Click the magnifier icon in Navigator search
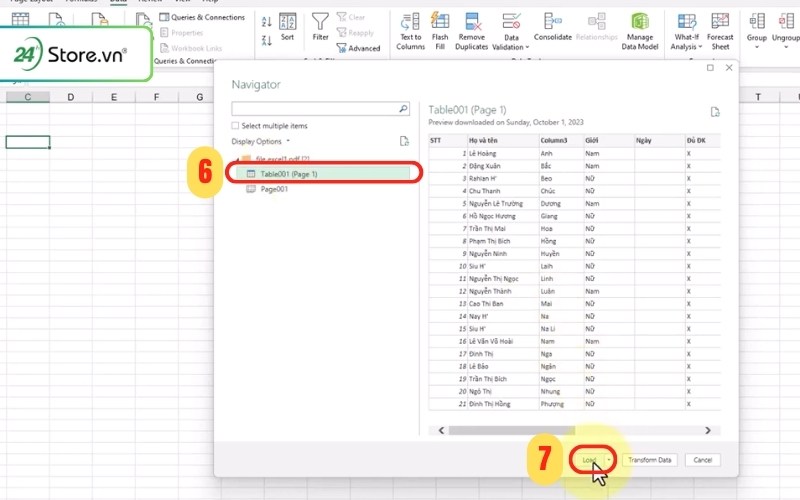Image resolution: width=800 pixels, height=500 pixels. tap(403, 108)
